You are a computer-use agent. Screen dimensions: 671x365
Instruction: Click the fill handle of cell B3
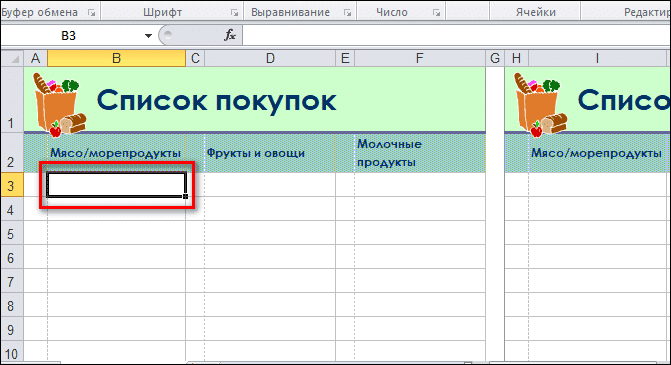tap(185, 196)
